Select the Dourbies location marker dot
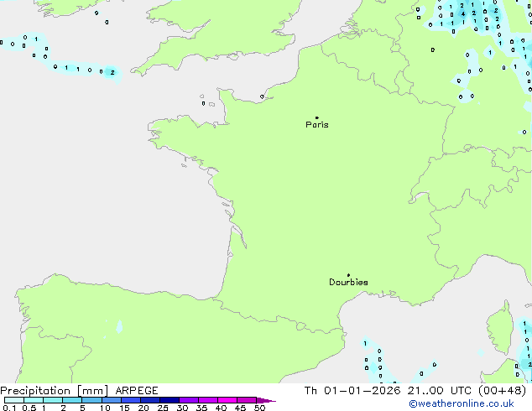This screenshot has width=532, height=411. 348,275
